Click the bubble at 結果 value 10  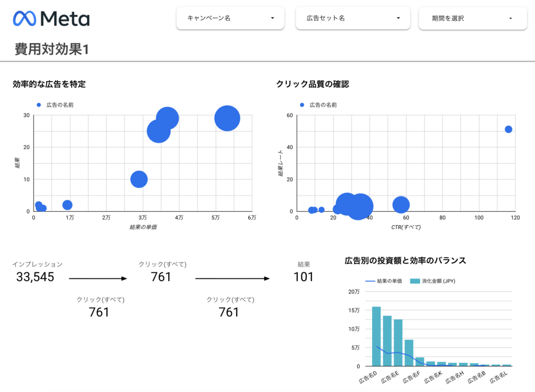coord(139,179)
